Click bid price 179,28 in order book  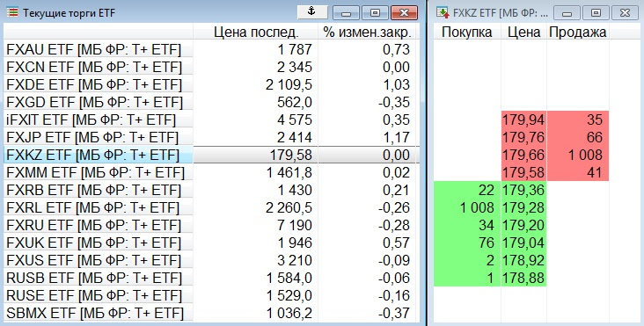click(x=523, y=208)
